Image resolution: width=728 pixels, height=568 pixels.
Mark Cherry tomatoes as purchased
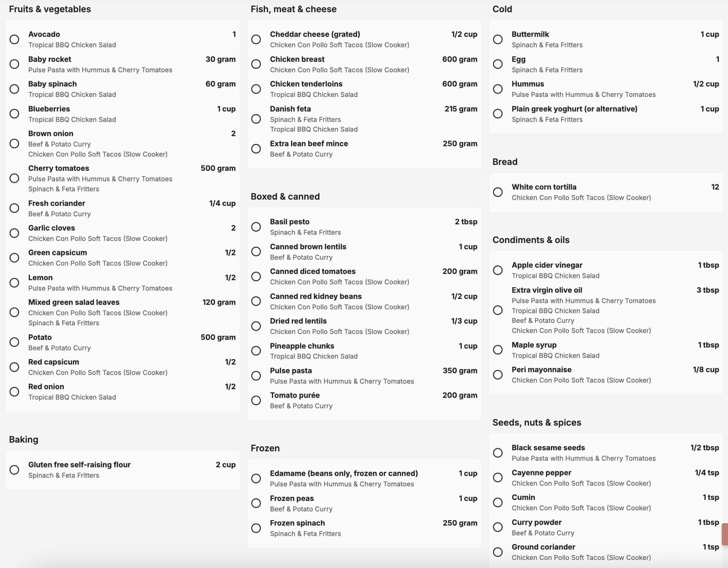coord(15,179)
